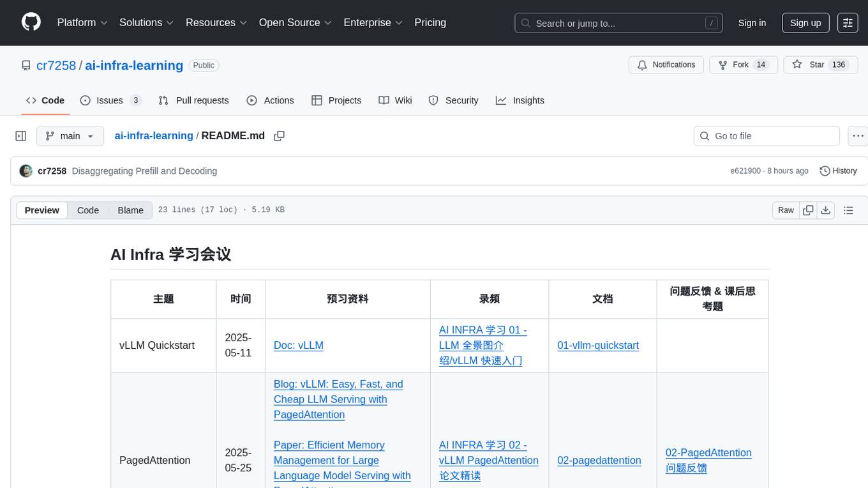Open Paper: Efficient Memory Management link
Image resolution: width=868 pixels, height=488 pixels.
click(x=342, y=466)
